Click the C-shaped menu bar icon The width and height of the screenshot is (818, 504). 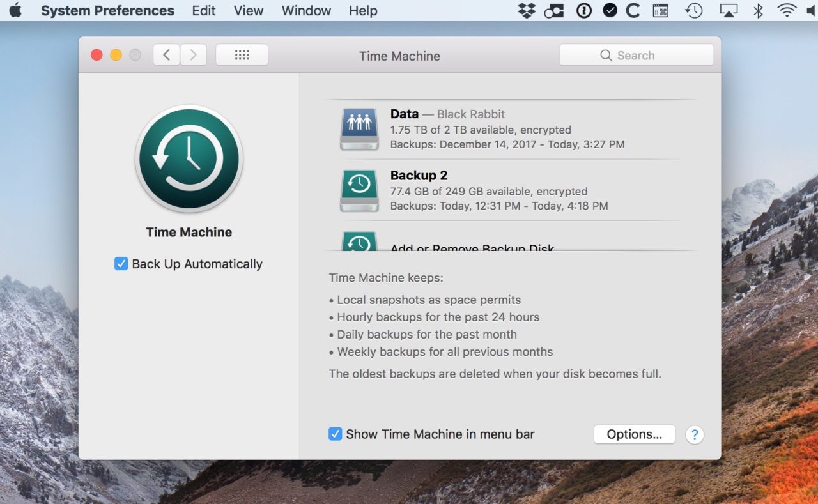[633, 10]
